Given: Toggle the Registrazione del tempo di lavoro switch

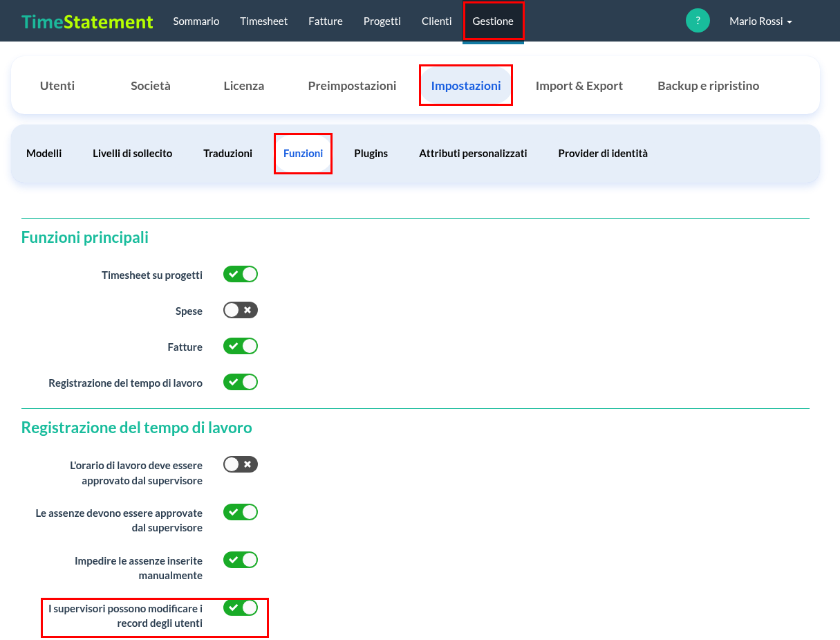Looking at the screenshot, I should [241, 382].
